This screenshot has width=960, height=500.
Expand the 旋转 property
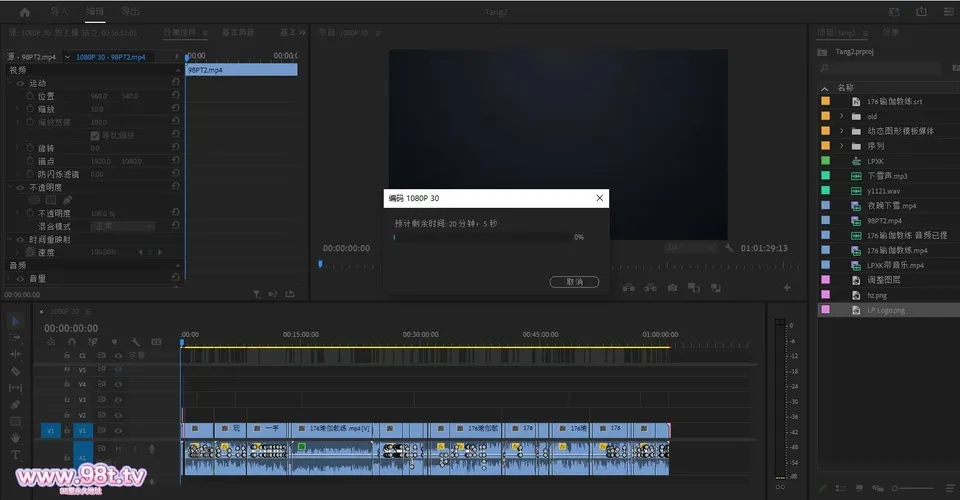tap(17, 148)
